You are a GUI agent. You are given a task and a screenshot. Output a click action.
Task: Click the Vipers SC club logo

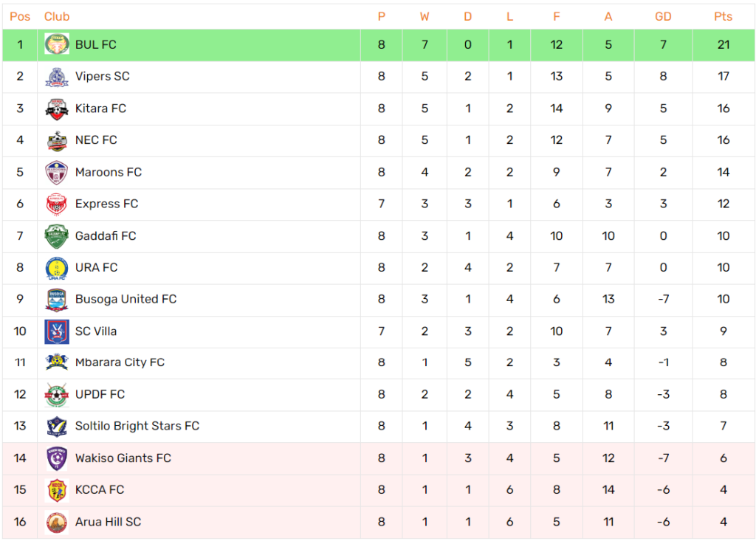(57, 77)
